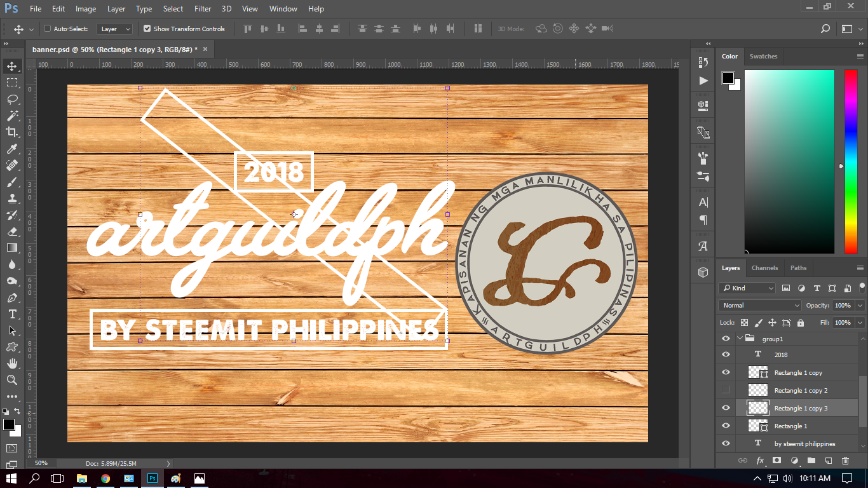Open the Fill value dropdown arrow
Viewport: 868px width, 488px height.
[x=859, y=323]
